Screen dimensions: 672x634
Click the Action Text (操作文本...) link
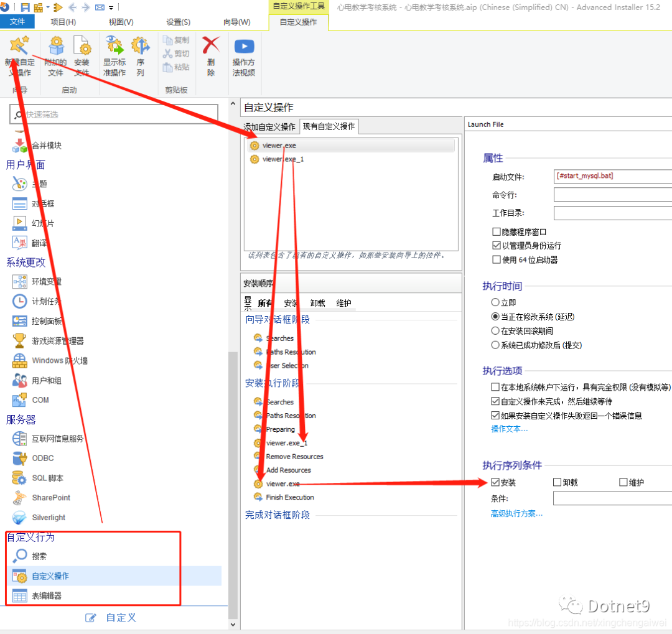509,429
